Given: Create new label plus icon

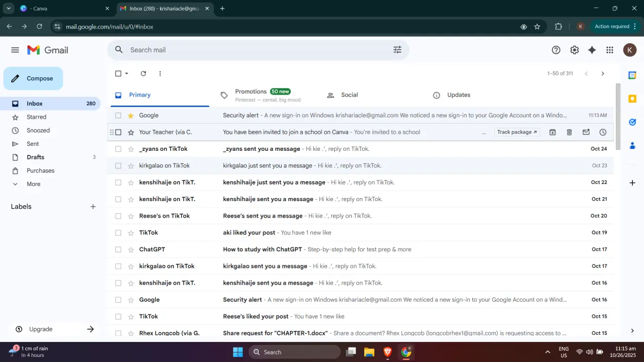Looking at the screenshot, I should (x=93, y=207).
